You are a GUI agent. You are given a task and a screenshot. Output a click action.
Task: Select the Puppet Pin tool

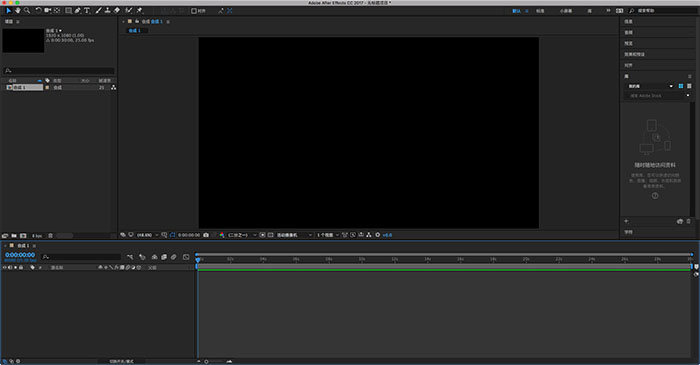(x=139, y=10)
